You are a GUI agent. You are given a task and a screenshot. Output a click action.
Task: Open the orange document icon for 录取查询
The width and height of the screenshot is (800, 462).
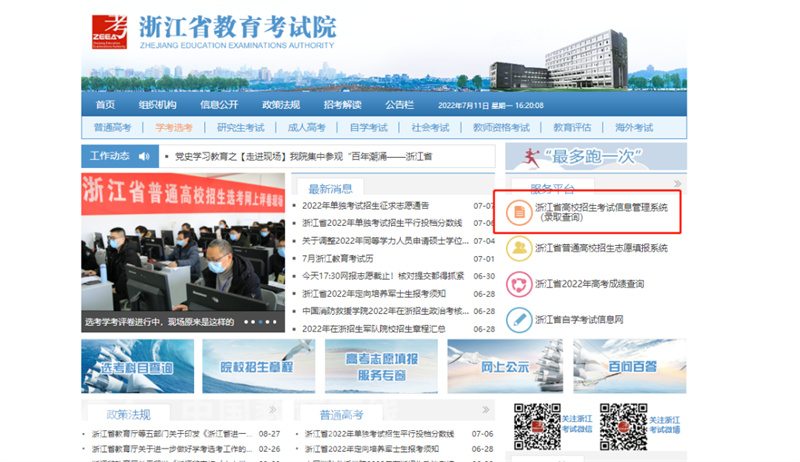pyautogui.click(x=519, y=212)
